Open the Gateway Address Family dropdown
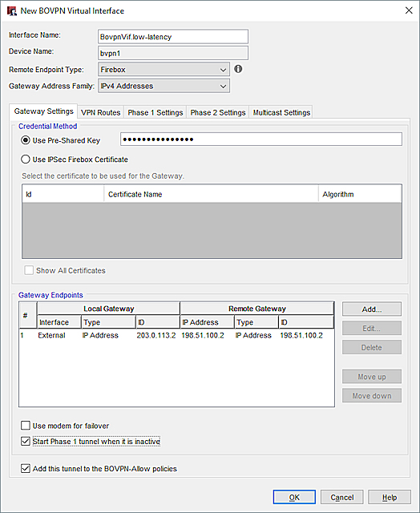This screenshot has height=513, width=420. coord(164,86)
